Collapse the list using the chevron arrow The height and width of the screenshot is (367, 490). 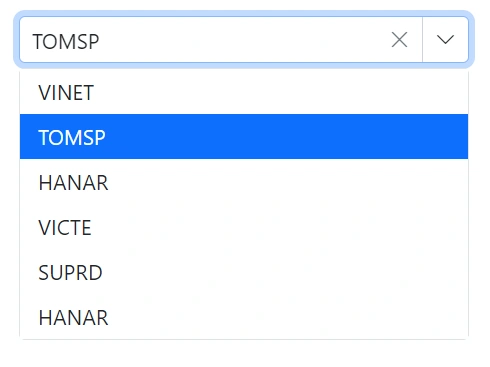point(445,40)
